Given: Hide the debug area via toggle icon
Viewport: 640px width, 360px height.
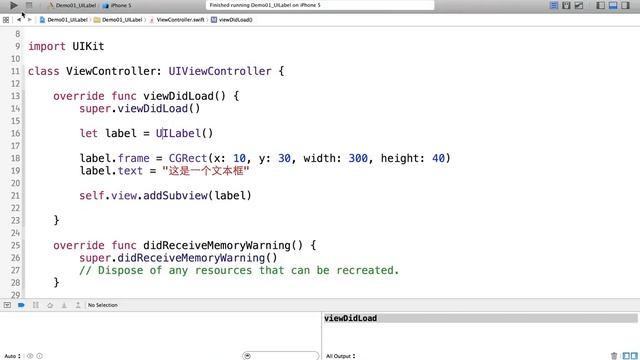Looking at the screenshot, I should (7, 305).
